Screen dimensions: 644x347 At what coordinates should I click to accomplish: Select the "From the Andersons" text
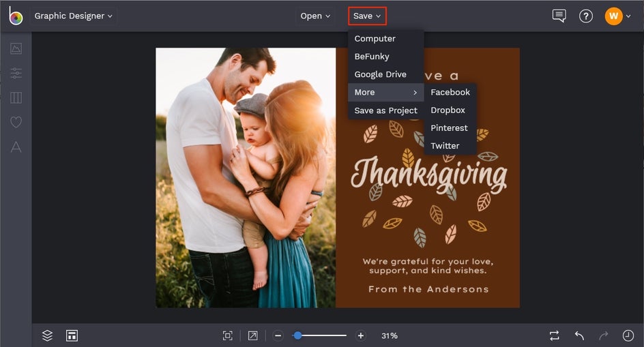pyautogui.click(x=428, y=289)
